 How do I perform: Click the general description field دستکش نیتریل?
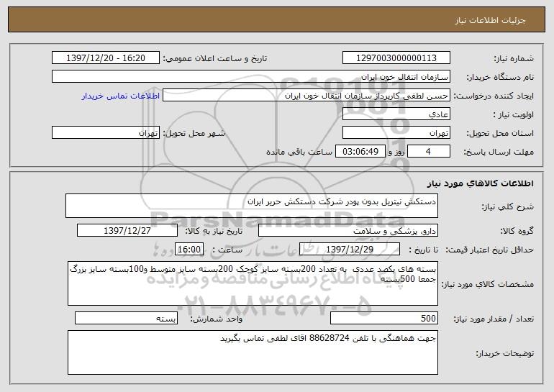(252, 206)
